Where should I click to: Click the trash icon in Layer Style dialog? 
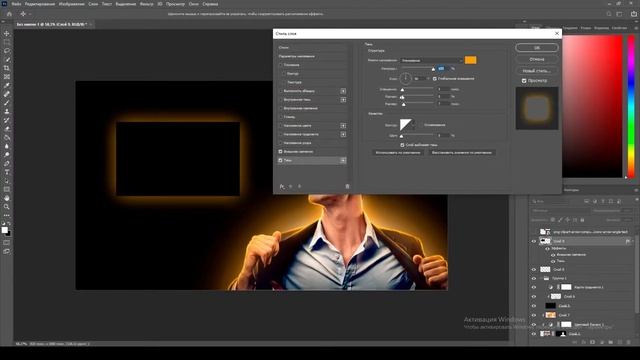(x=347, y=186)
